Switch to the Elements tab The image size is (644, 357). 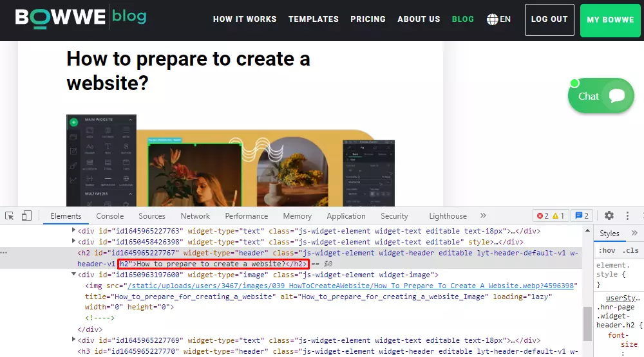[x=66, y=216]
